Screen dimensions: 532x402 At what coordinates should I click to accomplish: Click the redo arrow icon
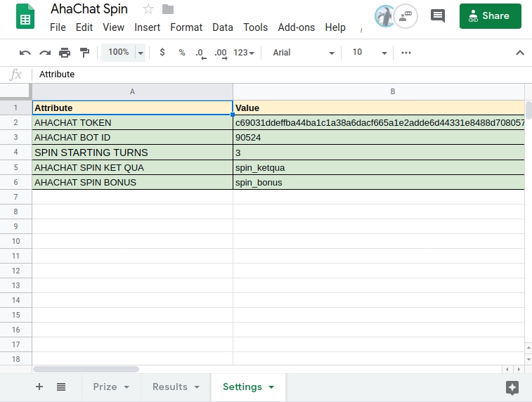(45, 53)
